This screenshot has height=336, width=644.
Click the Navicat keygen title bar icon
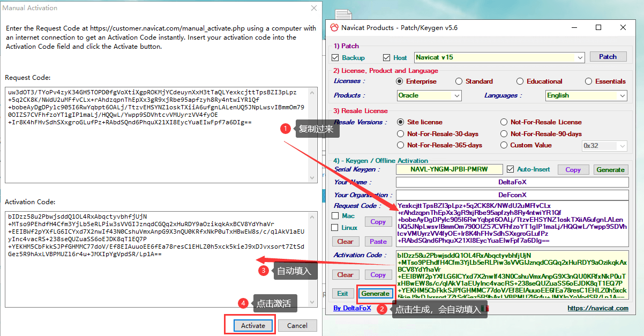click(334, 28)
